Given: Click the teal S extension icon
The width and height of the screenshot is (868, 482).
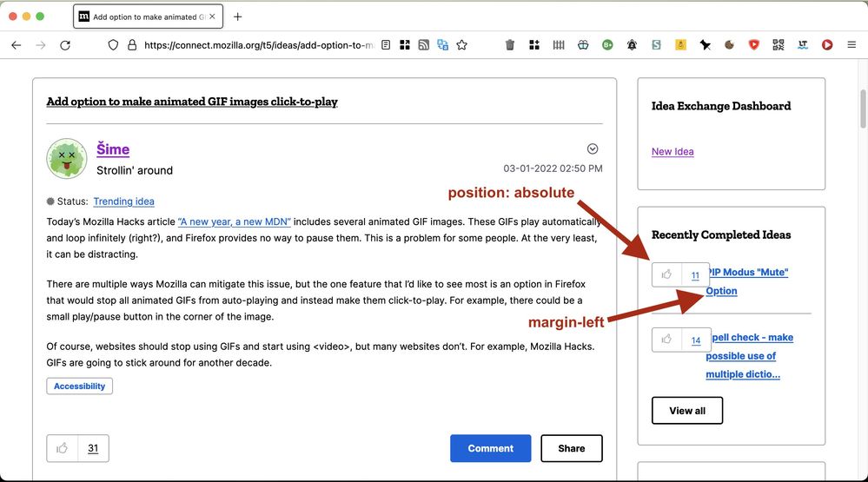Looking at the screenshot, I should (x=656, y=45).
